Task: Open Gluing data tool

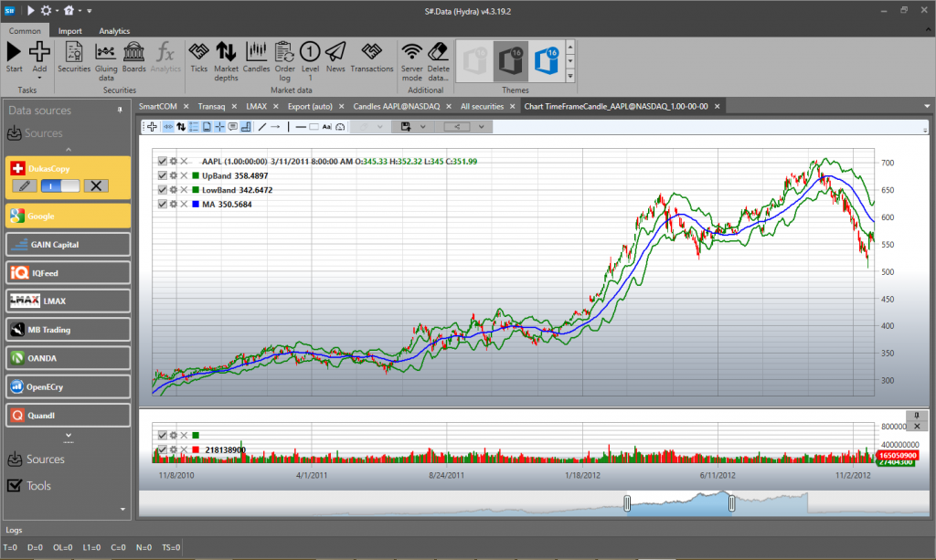Action: coord(106,57)
